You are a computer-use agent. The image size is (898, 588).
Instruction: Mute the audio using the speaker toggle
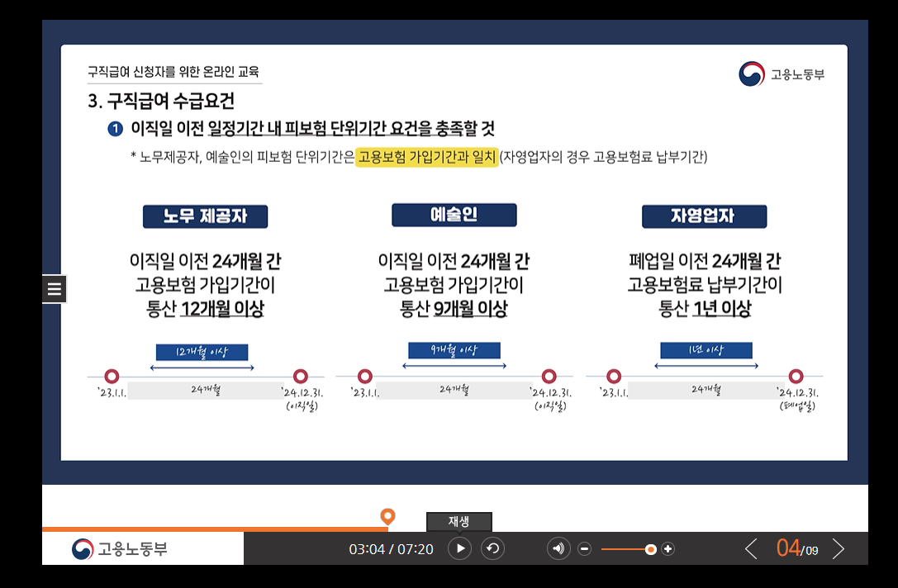(x=558, y=548)
